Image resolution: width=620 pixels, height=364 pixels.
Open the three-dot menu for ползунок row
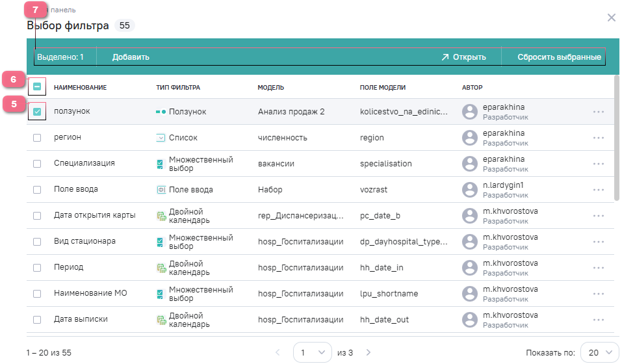598,112
